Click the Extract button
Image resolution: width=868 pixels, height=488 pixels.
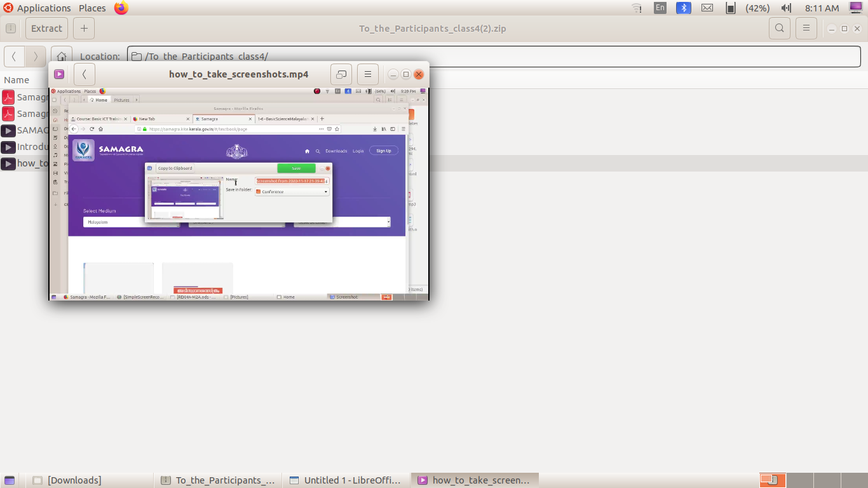pyautogui.click(x=46, y=29)
